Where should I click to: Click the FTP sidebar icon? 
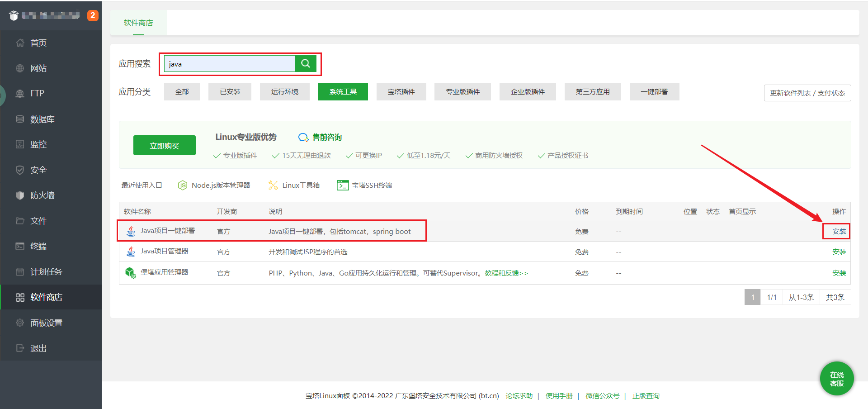click(20, 93)
